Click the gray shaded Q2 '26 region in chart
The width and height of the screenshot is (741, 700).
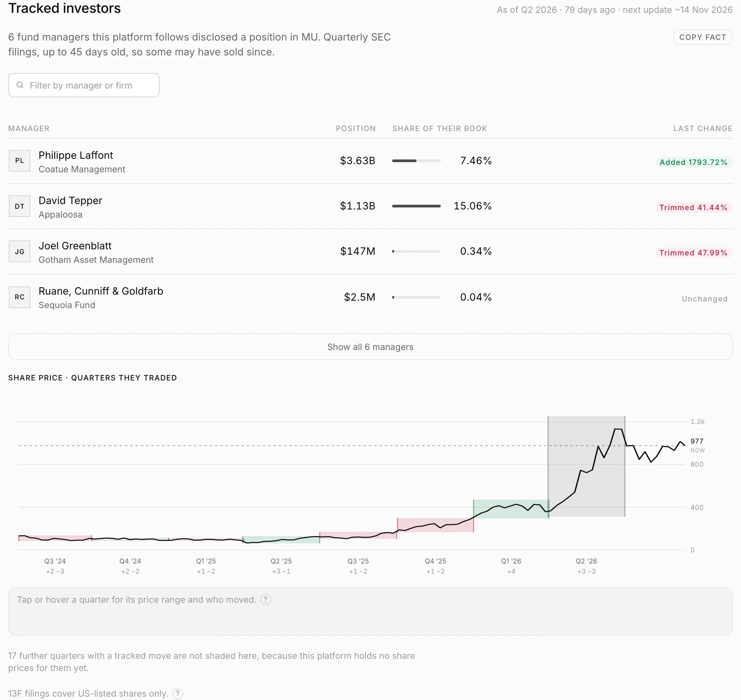[586, 466]
